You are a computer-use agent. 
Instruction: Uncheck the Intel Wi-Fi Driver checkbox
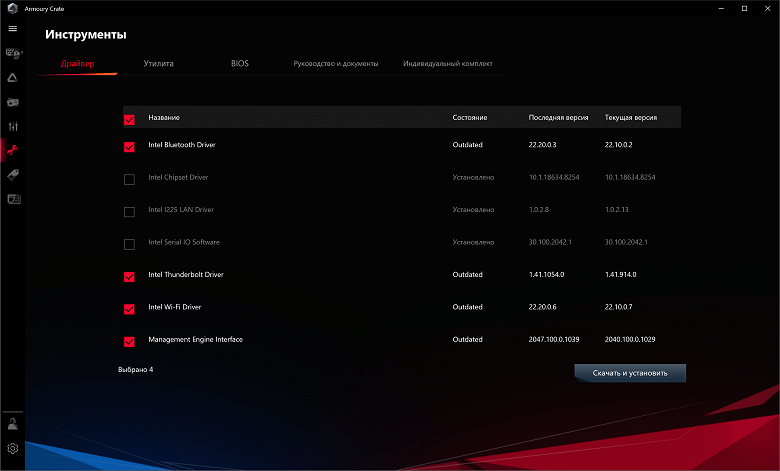click(x=129, y=309)
